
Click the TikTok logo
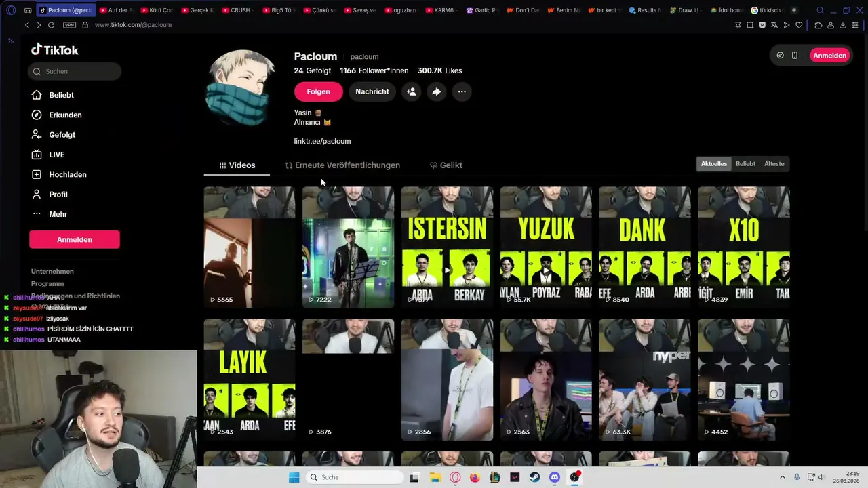point(55,49)
